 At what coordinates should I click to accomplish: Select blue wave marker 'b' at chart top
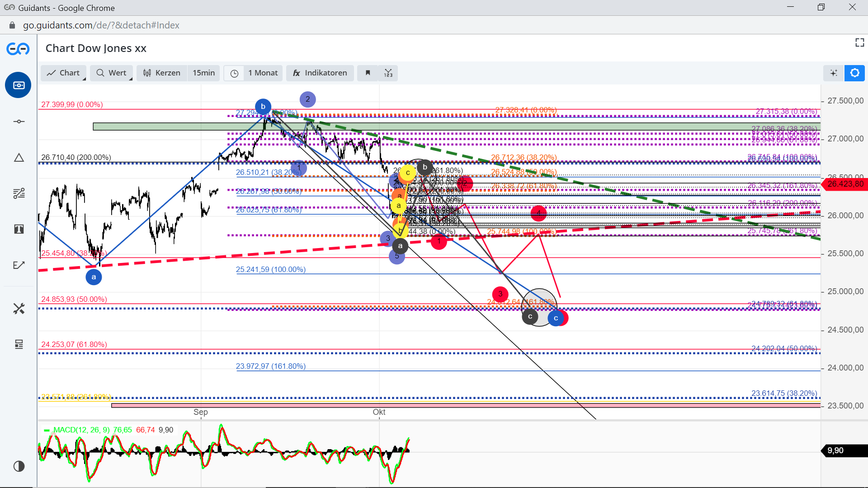(x=263, y=107)
